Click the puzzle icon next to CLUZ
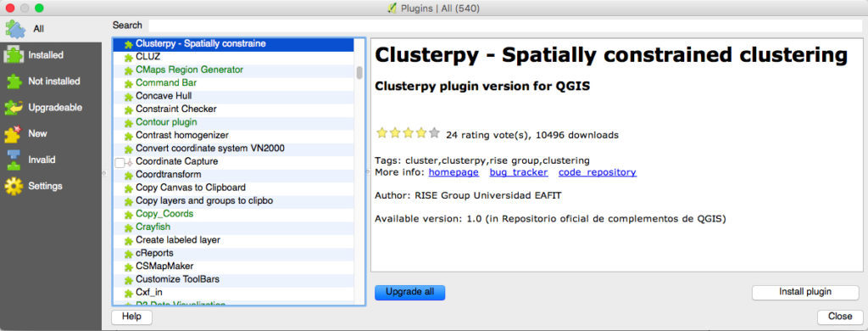The image size is (868, 331). [129, 57]
